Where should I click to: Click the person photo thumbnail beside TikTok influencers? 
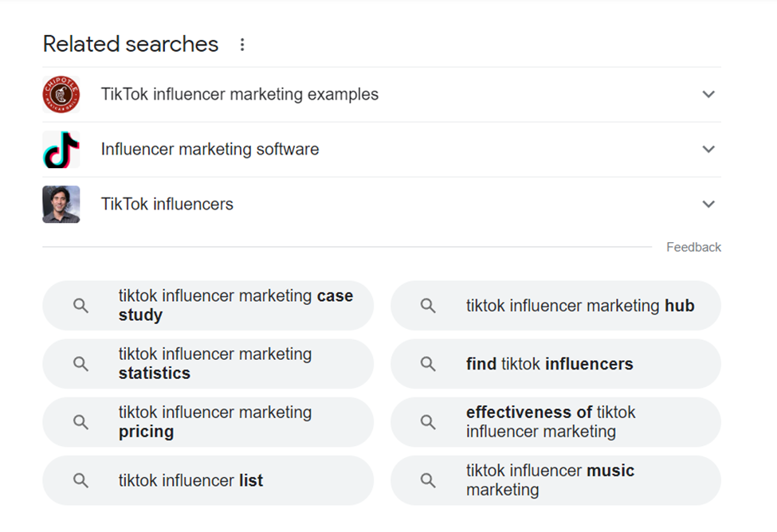coord(61,204)
